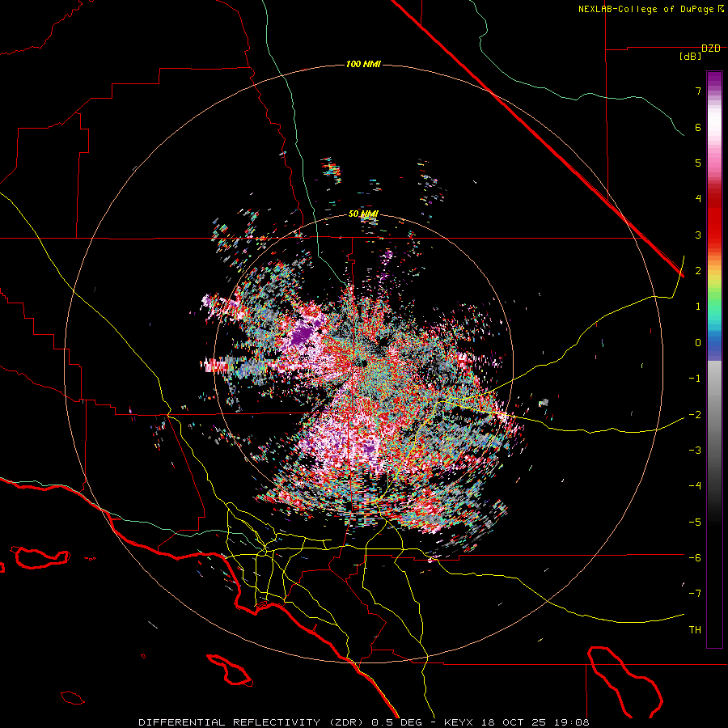Click the 7 value on color scale
This screenshot has width=728, height=728.
click(x=698, y=91)
